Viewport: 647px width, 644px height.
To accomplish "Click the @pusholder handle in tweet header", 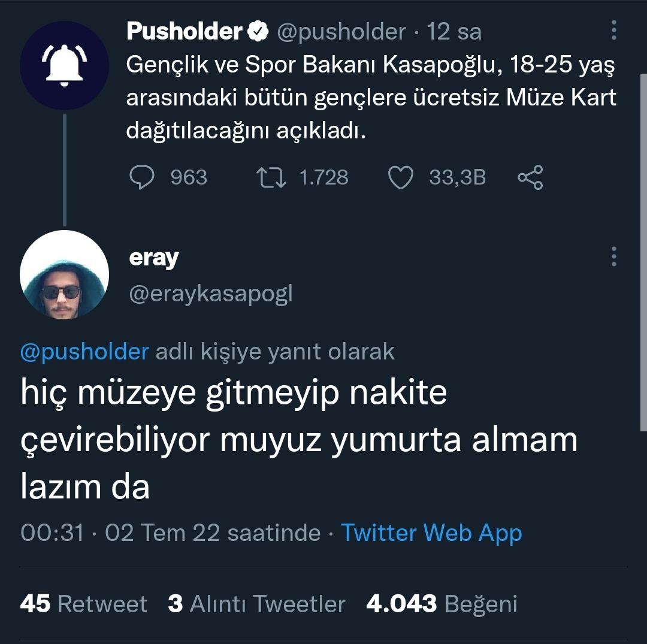I will pyautogui.click(x=340, y=32).
